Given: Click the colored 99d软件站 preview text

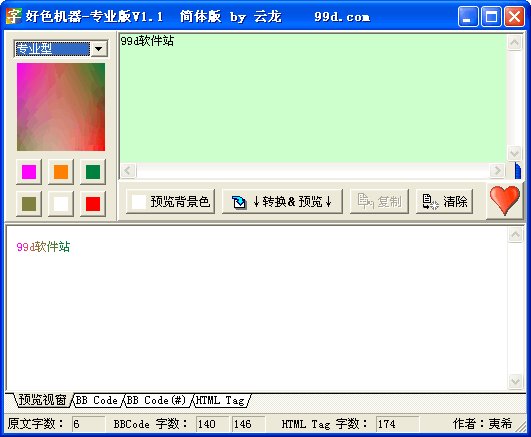Looking at the screenshot, I should [x=43, y=247].
